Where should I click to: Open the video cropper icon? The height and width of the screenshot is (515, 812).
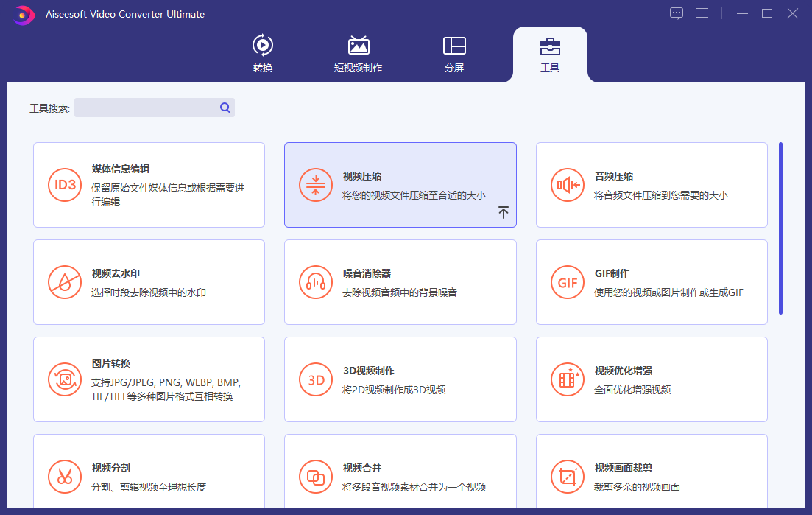point(568,477)
